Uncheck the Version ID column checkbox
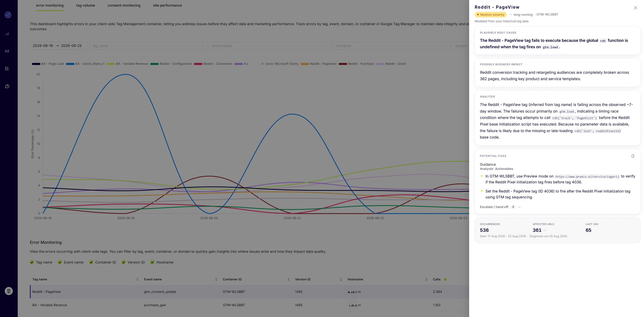 124,262
